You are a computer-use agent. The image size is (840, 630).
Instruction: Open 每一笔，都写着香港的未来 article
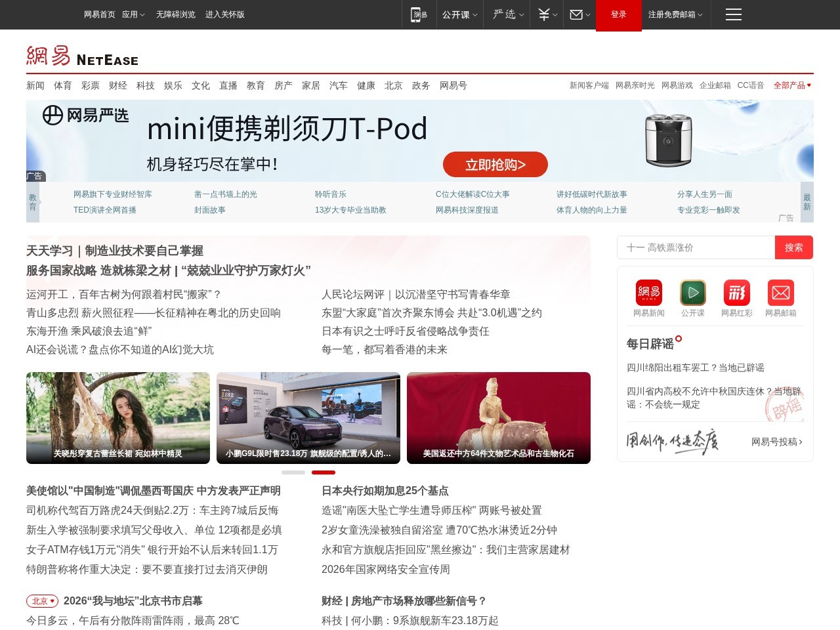pos(385,350)
